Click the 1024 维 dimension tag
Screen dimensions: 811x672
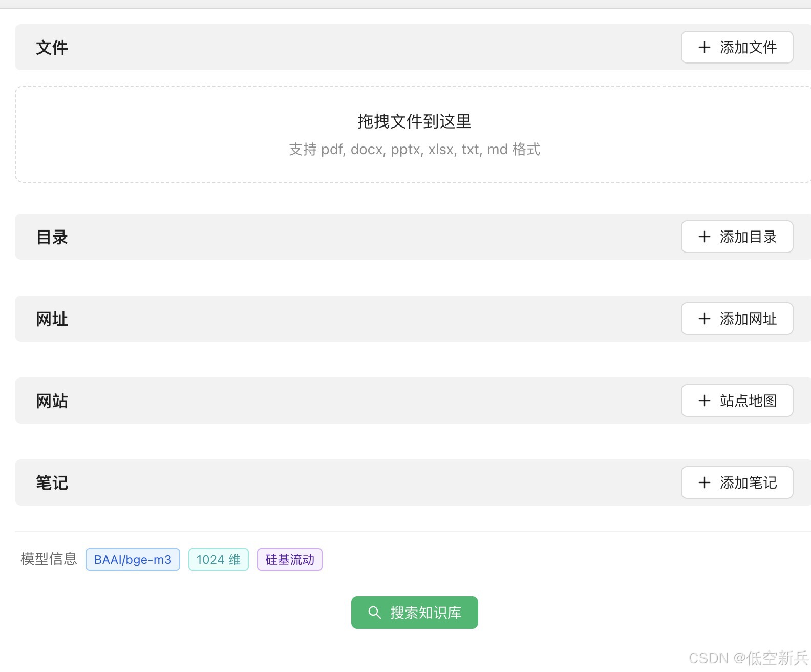click(x=219, y=559)
